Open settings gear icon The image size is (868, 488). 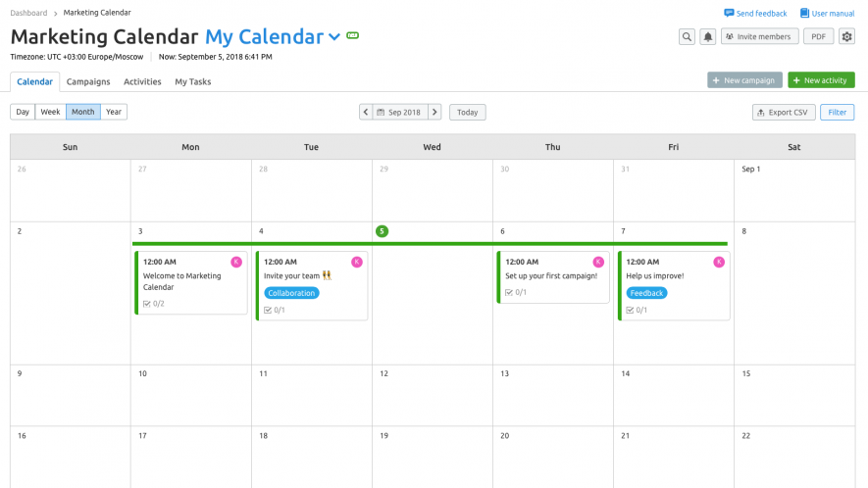[x=846, y=36]
